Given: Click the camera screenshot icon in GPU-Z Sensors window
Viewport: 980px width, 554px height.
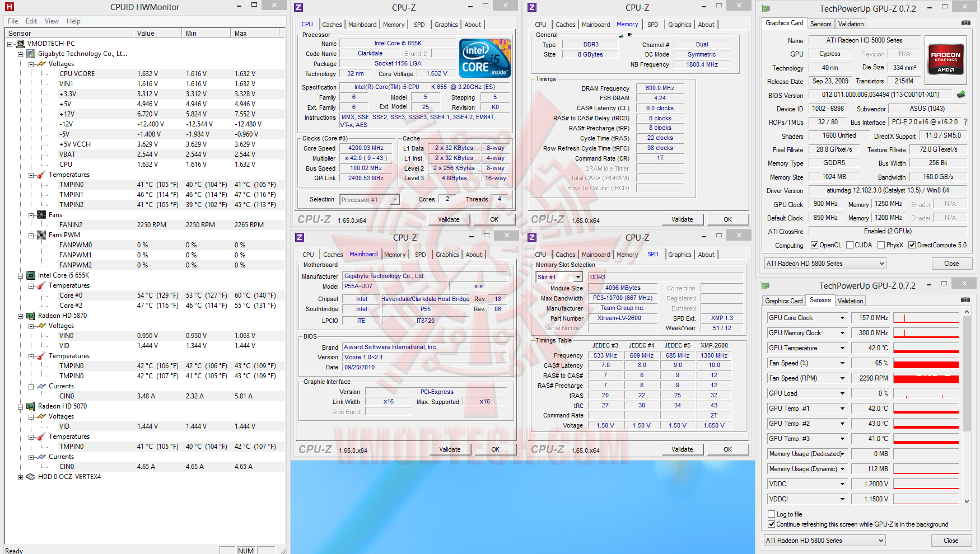Looking at the screenshot, I should point(965,300).
